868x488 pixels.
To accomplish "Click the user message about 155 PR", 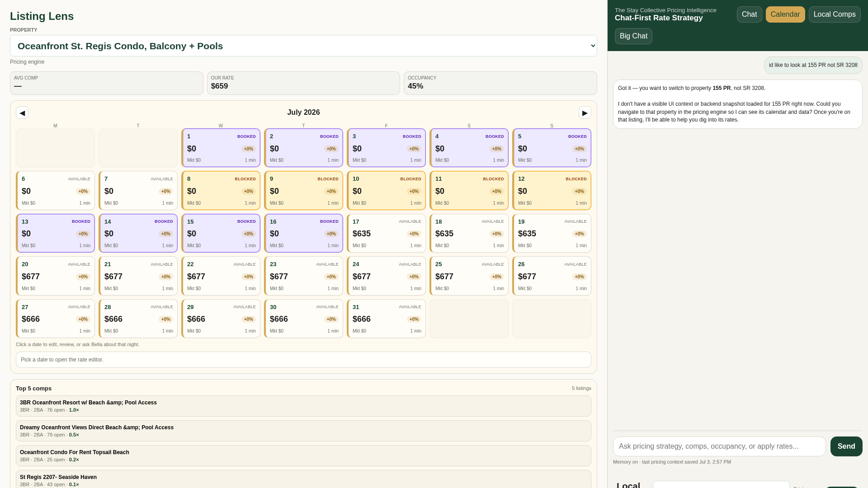I will click(x=813, y=65).
